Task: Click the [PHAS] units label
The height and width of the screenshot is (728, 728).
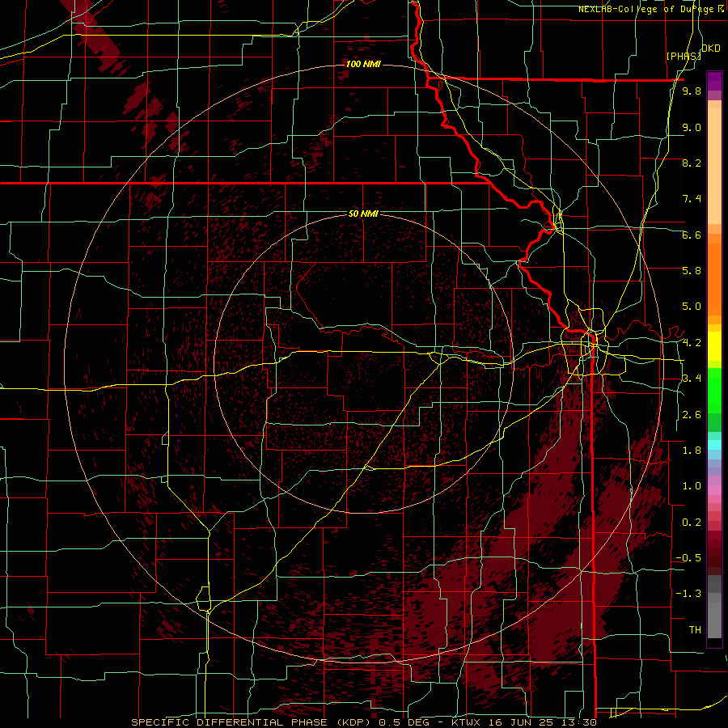Action: point(684,56)
